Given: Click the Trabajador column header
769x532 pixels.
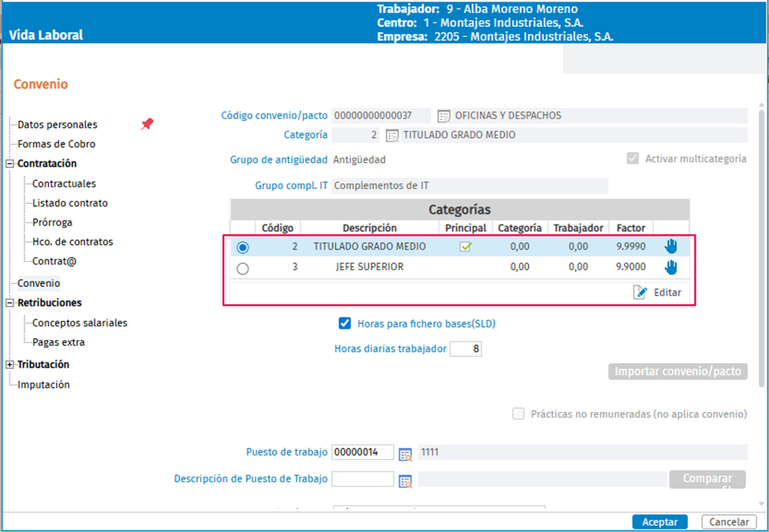Looking at the screenshot, I should (578, 228).
